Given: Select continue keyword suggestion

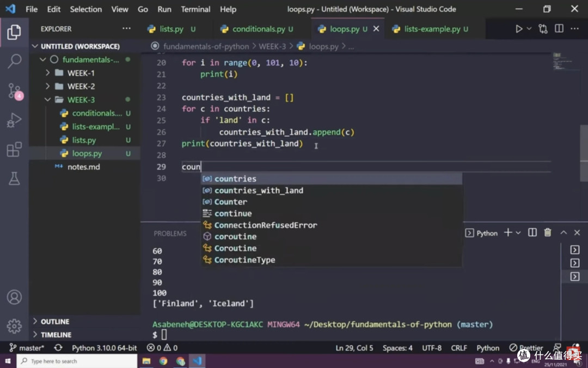Looking at the screenshot, I should pyautogui.click(x=332, y=213).
